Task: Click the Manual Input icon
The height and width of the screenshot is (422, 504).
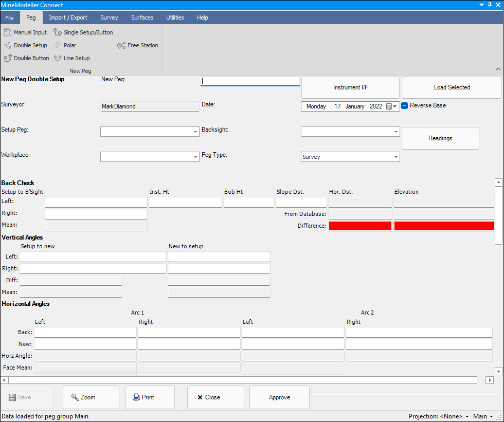Action: [8, 32]
